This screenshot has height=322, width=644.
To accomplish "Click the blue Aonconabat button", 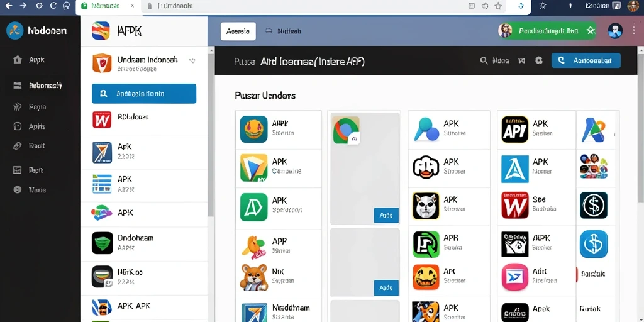I will click(x=586, y=60).
